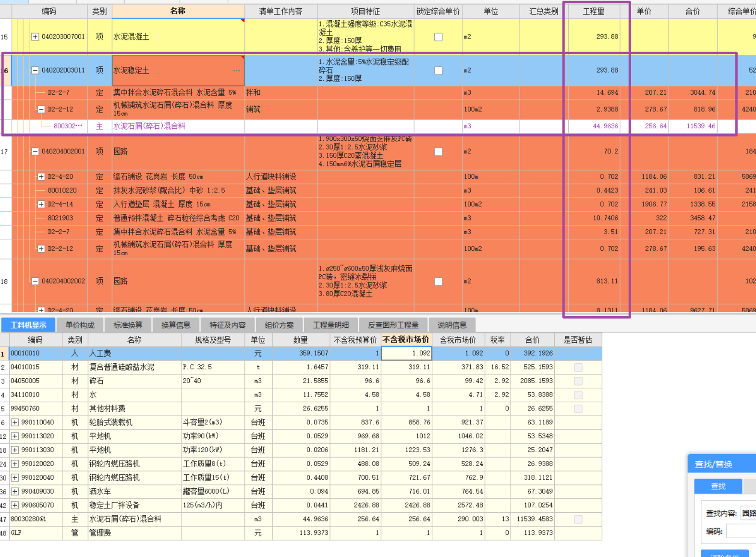Click 锁定综合单价 column header
The width and height of the screenshot is (756, 557).
coord(438,11)
